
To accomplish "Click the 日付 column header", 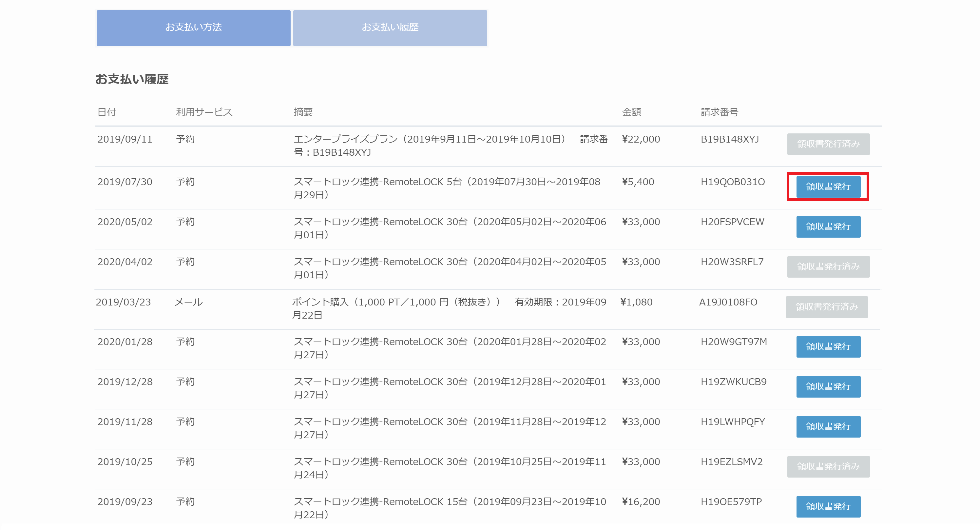I will [x=106, y=112].
